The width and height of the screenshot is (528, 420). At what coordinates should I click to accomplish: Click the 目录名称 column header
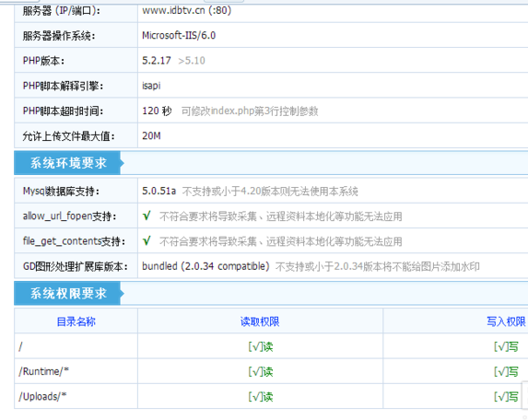[76, 321]
